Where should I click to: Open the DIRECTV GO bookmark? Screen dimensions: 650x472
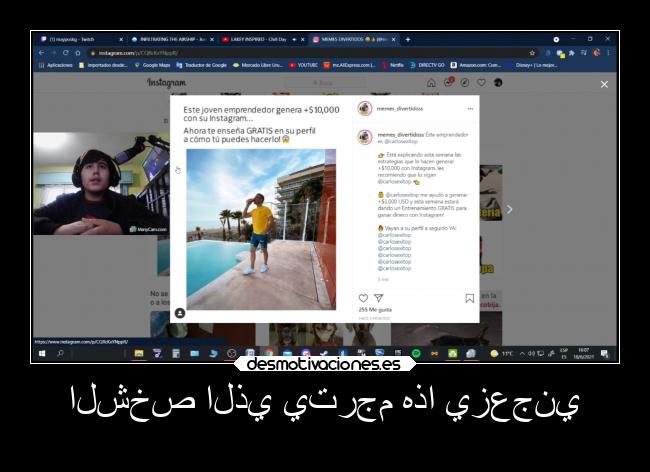(427, 65)
